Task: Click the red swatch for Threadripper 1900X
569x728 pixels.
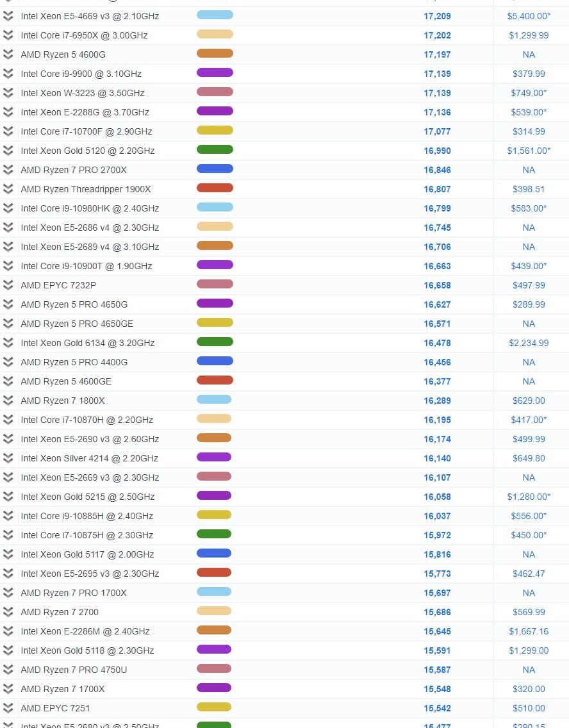Action: tap(215, 188)
